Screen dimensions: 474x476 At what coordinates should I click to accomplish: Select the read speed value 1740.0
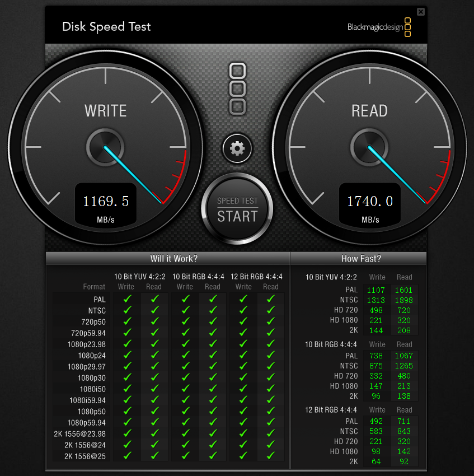(x=369, y=201)
